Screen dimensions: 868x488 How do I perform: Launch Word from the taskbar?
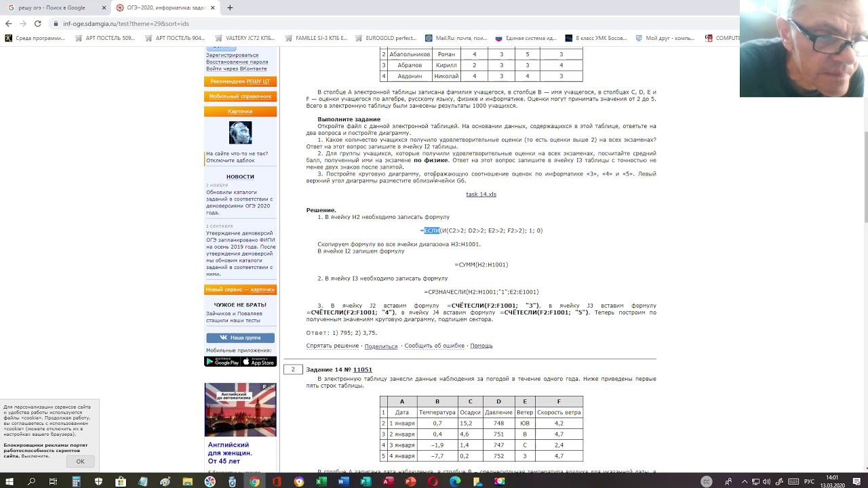point(344,481)
